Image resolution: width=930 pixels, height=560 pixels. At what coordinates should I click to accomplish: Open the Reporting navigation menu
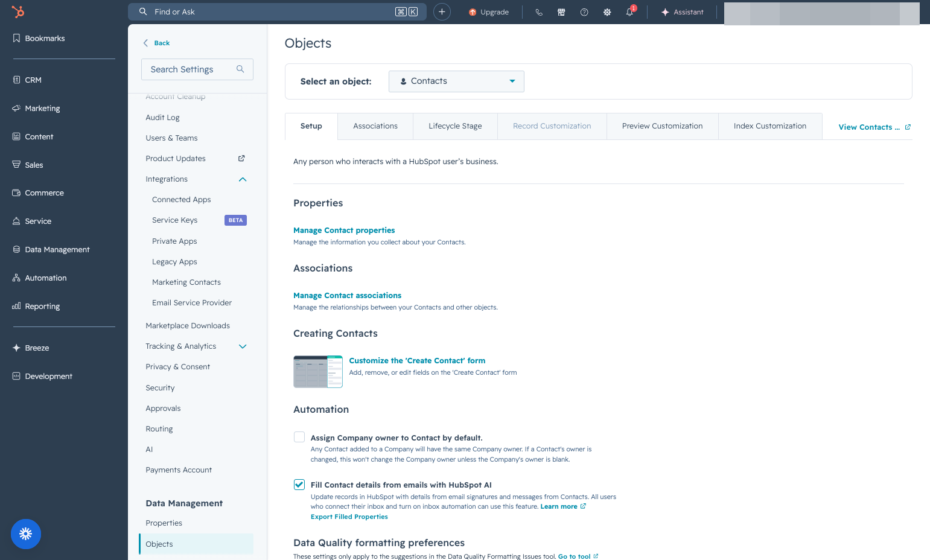(x=36, y=306)
